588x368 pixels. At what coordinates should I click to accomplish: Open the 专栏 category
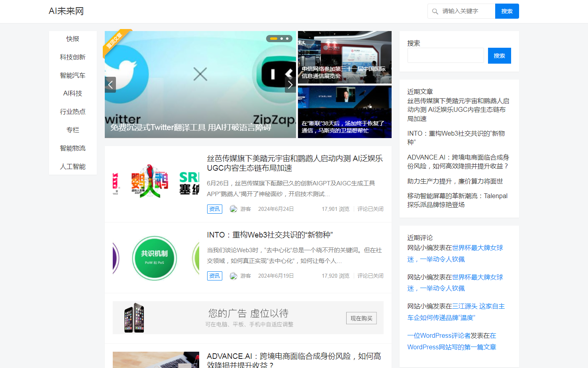coord(73,130)
